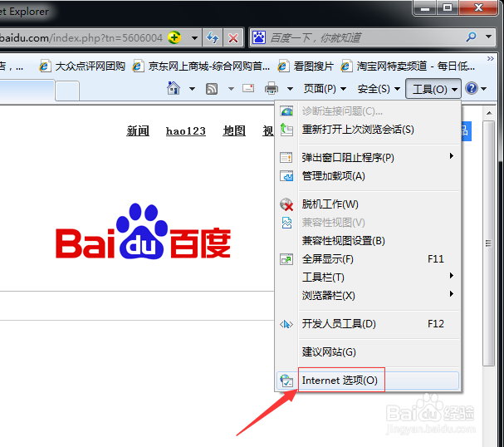
Task: Click the Baidu logo image
Action: click(x=143, y=232)
